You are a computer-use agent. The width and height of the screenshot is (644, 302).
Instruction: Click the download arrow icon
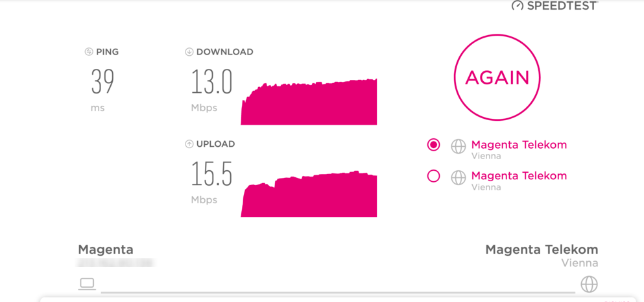click(x=189, y=52)
